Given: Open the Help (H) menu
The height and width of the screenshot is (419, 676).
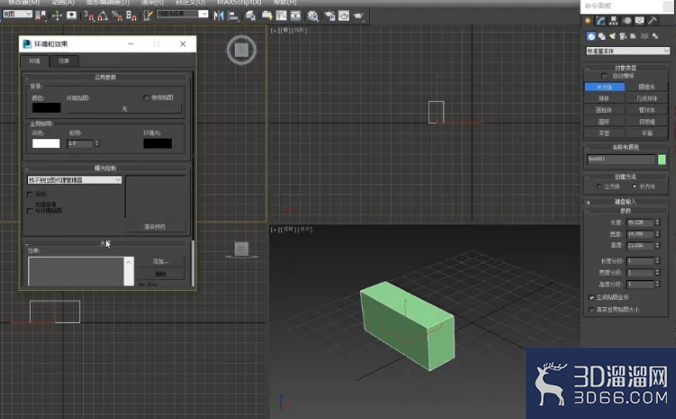Looking at the screenshot, I should point(285,2).
